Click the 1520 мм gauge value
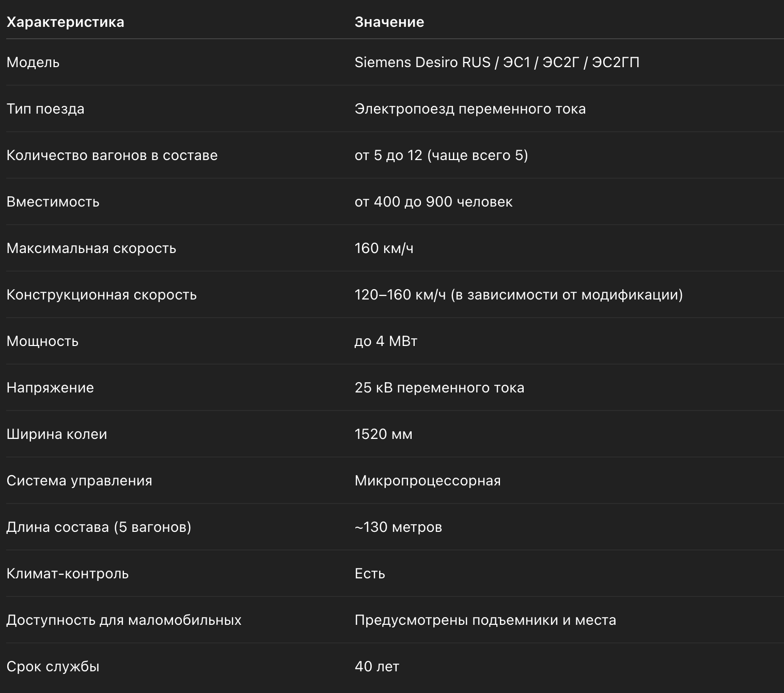784x693 pixels. click(383, 434)
